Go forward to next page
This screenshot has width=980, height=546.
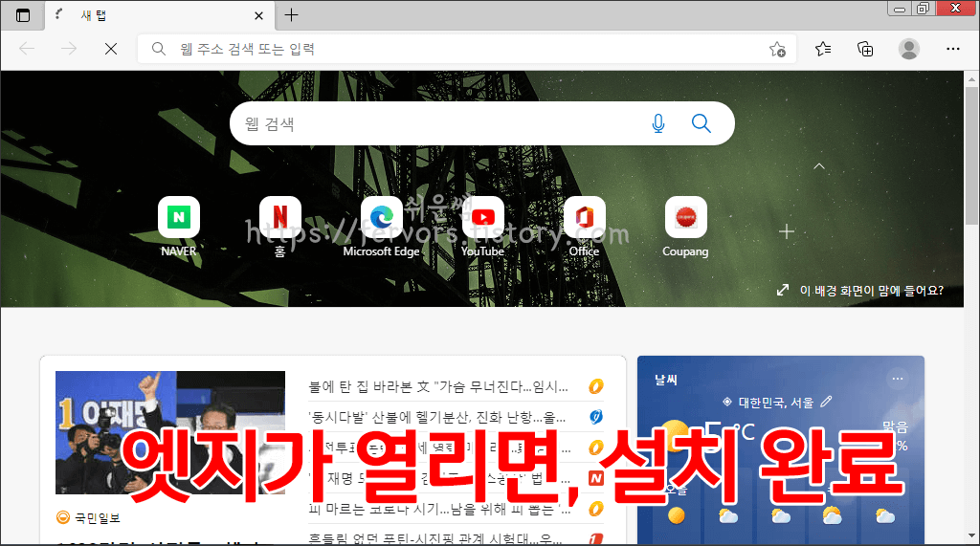coord(69,49)
